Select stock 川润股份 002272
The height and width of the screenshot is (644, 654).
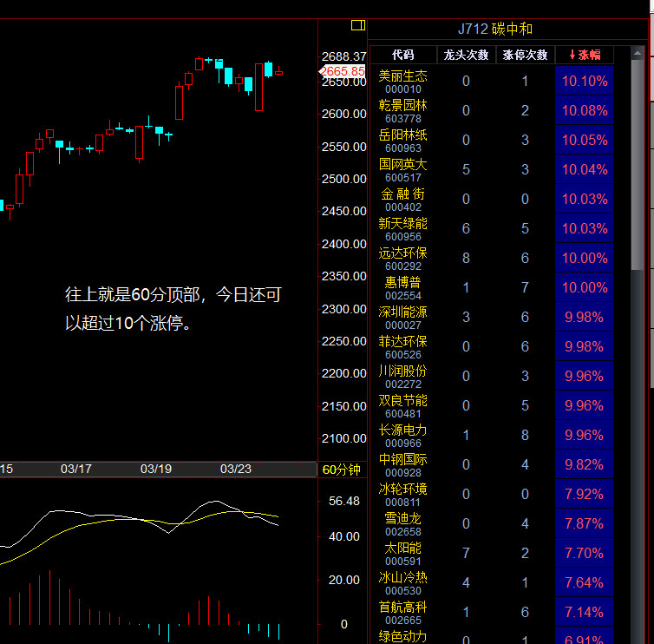click(403, 377)
